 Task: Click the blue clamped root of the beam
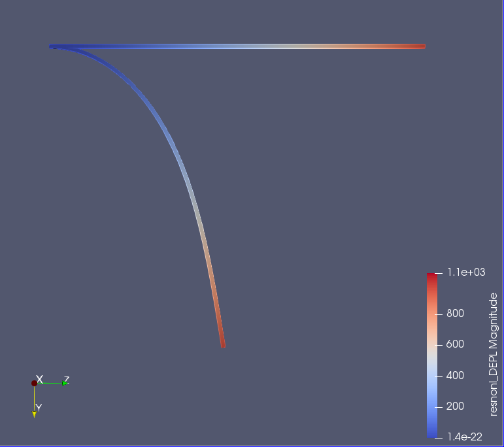tap(53, 46)
